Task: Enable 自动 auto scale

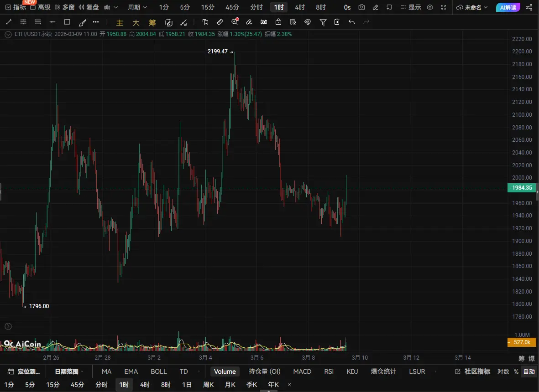Action: pos(529,371)
